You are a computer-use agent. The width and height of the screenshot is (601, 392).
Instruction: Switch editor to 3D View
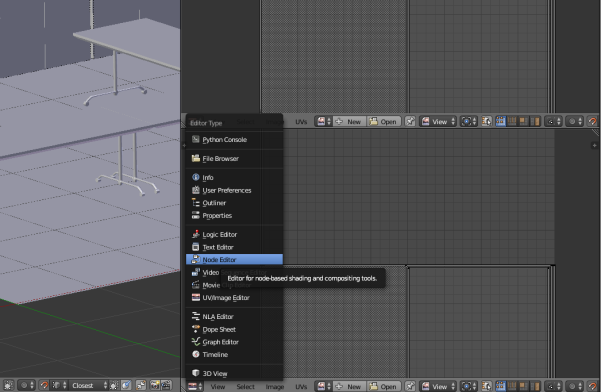coord(234,373)
